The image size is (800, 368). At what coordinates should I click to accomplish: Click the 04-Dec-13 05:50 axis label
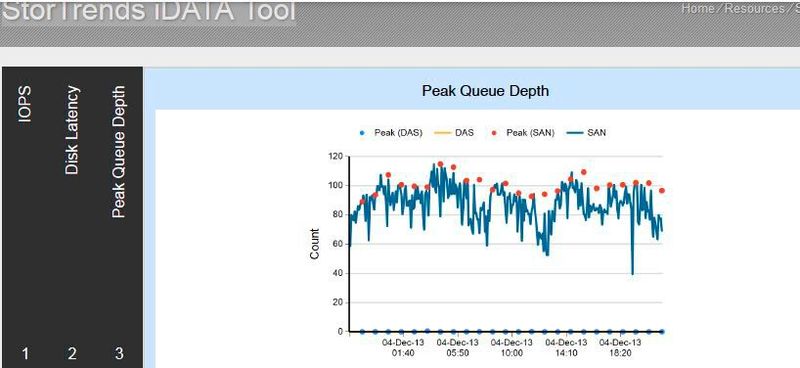pyautogui.click(x=458, y=348)
